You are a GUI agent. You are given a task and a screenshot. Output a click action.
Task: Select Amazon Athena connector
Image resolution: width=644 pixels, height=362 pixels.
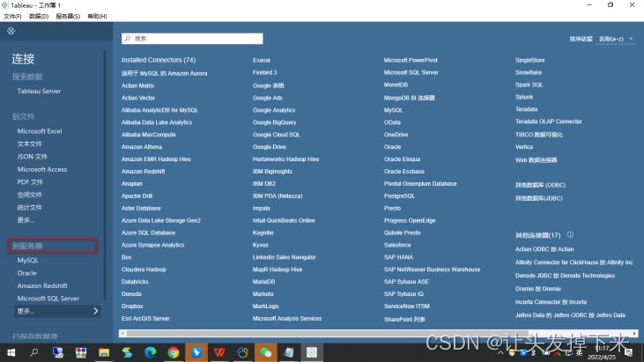pyautogui.click(x=142, y=147)
